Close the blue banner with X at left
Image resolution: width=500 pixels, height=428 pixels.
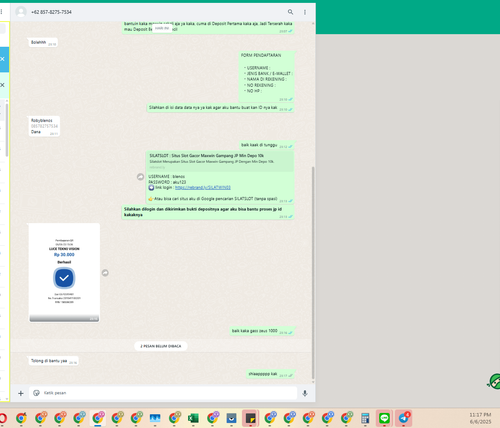point(2,59)
